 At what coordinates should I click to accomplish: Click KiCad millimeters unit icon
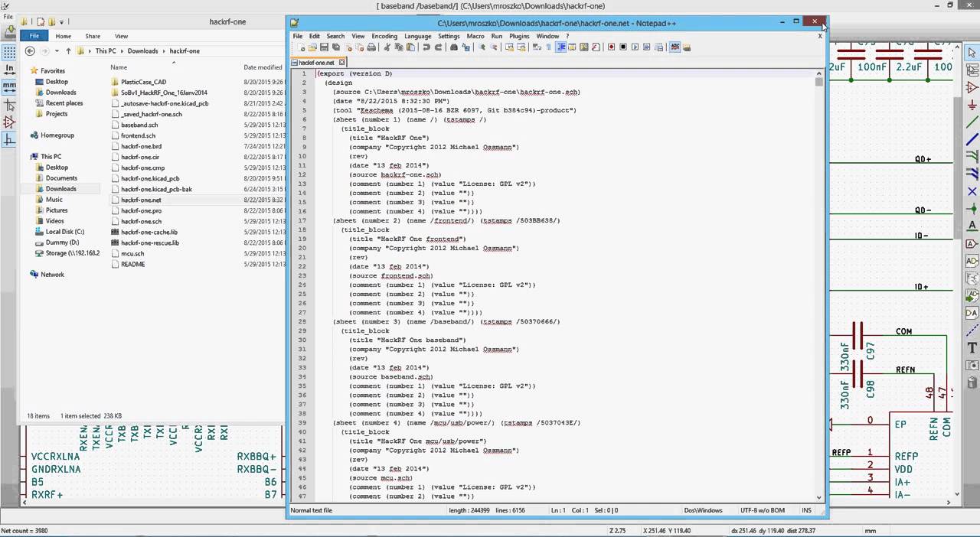pyautogui.click(x=9, y=86)
